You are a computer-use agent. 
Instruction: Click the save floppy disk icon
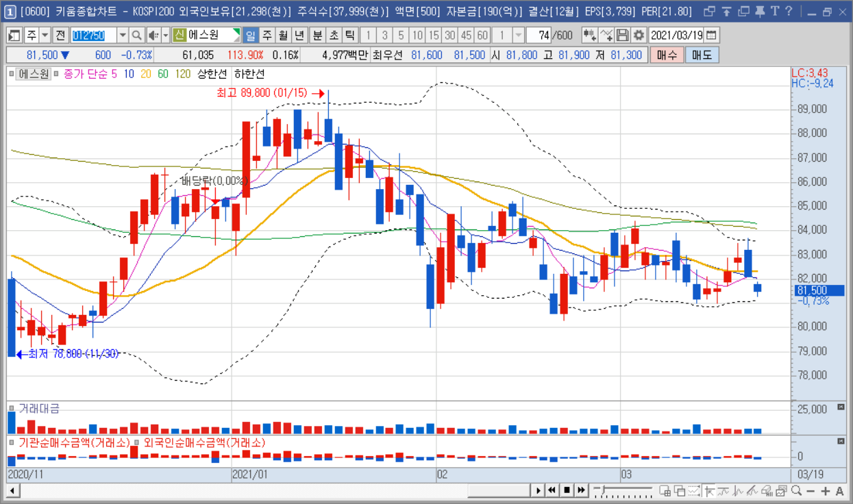tap(622, 36)
